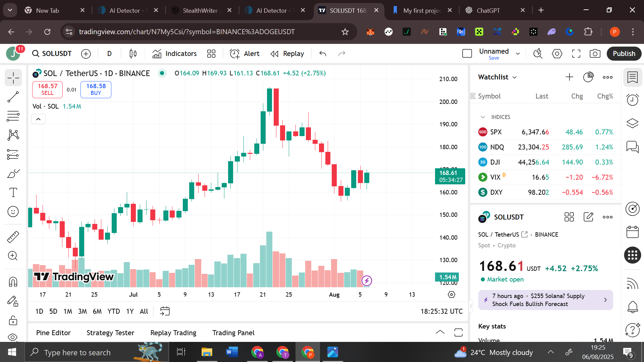The height and width of the screenshot is (362, 644).
Task: Open the alerts clock panel
Action: click(x=633, y=100)
